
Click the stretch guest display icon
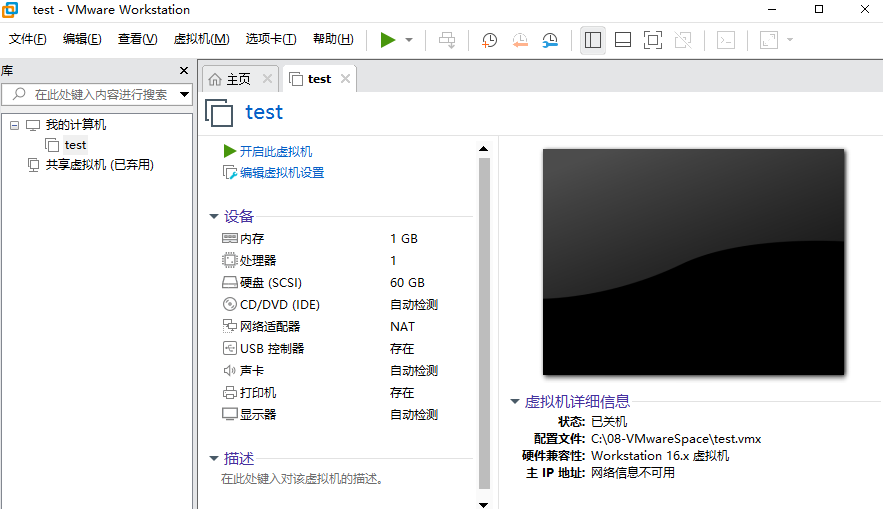pyautogui.click(x=769, y=40)
